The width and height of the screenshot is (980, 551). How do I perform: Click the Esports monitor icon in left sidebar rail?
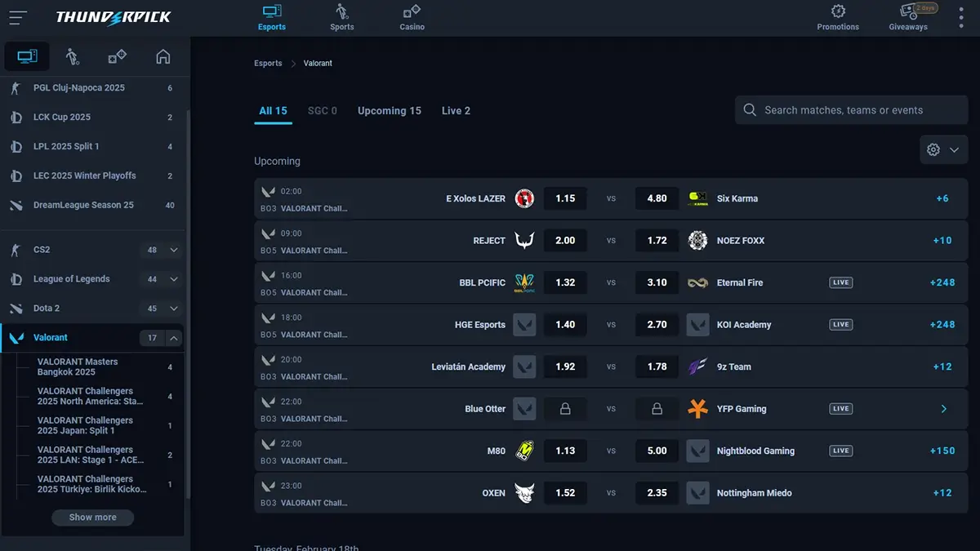click(27, 56)
